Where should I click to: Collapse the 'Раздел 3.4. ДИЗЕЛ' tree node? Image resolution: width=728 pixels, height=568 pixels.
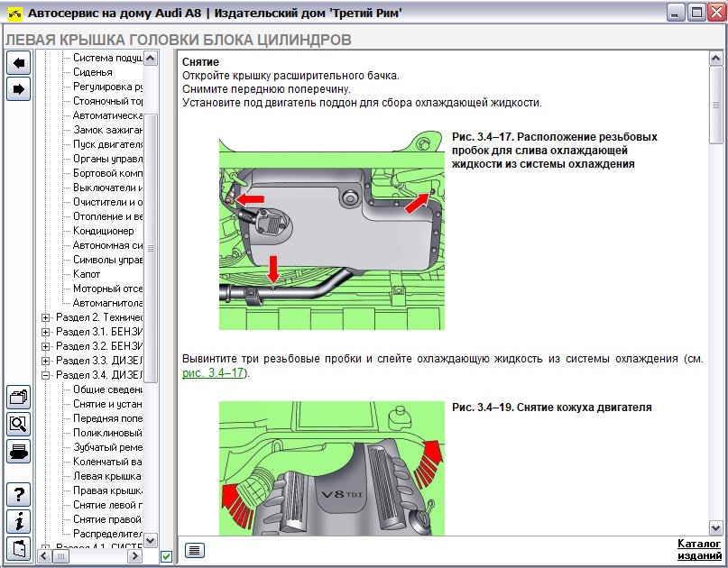45,375
